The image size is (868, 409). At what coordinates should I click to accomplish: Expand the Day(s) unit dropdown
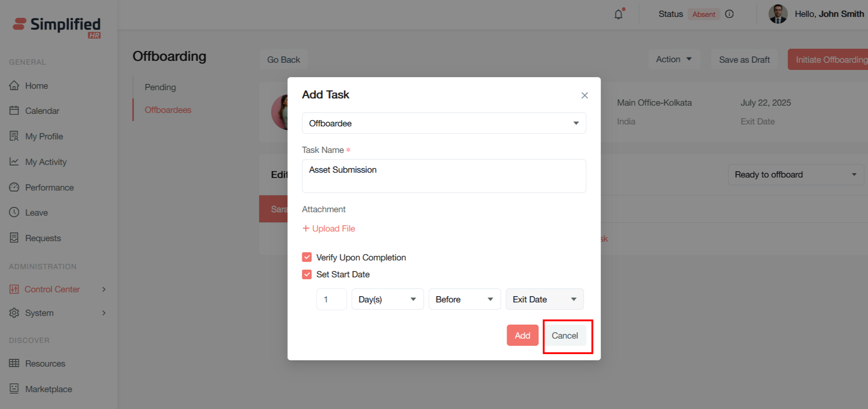387,299
